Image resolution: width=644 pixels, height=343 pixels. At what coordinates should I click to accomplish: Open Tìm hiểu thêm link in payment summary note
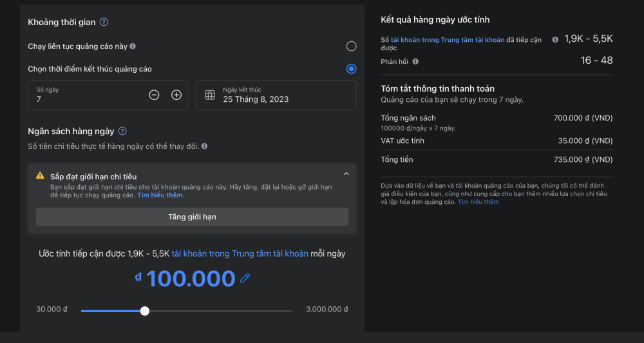[478, 202]
